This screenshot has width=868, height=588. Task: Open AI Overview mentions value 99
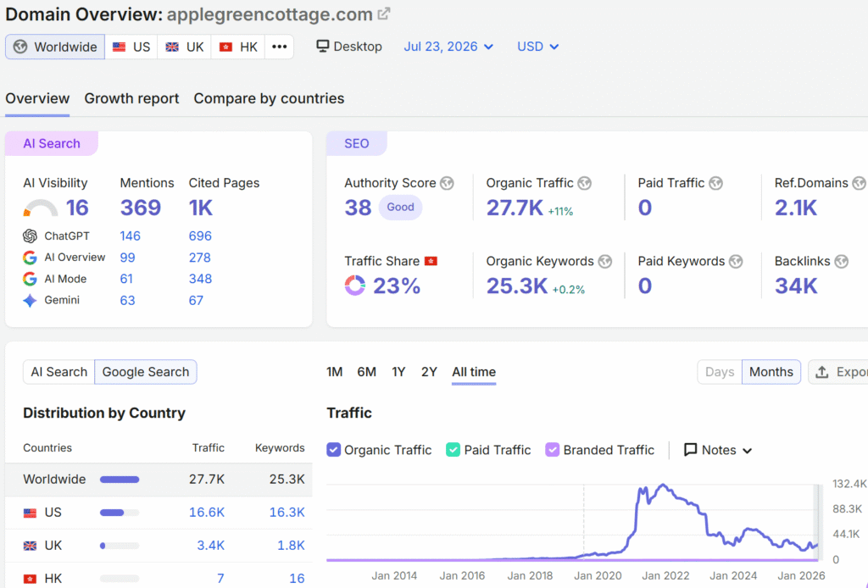click(x=127, y=258)
